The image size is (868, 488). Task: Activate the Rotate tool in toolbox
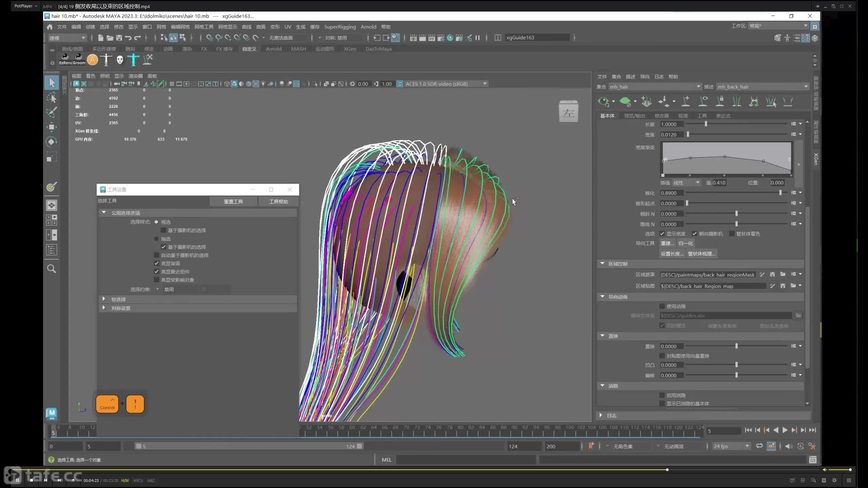point(52,142)
